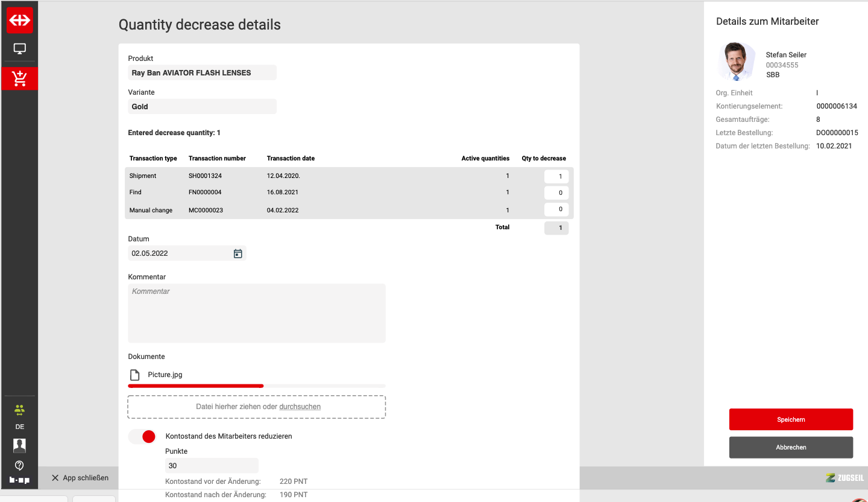Click Speichern to save changes
Screen dimensions: 868x502
(x=791, y=419)
